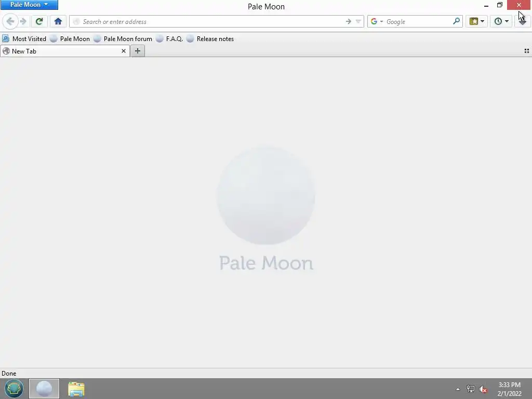Screen dimensions: 532x399
Task: Select Pale Moon taskbar button
Action: [44, 389]
